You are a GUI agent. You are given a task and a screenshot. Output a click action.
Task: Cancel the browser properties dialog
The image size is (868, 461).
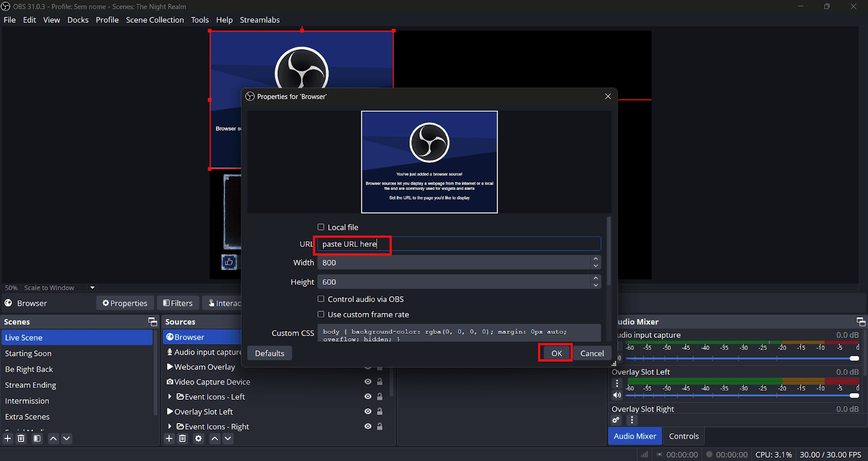pyautogui.click(x=592, y=353)
